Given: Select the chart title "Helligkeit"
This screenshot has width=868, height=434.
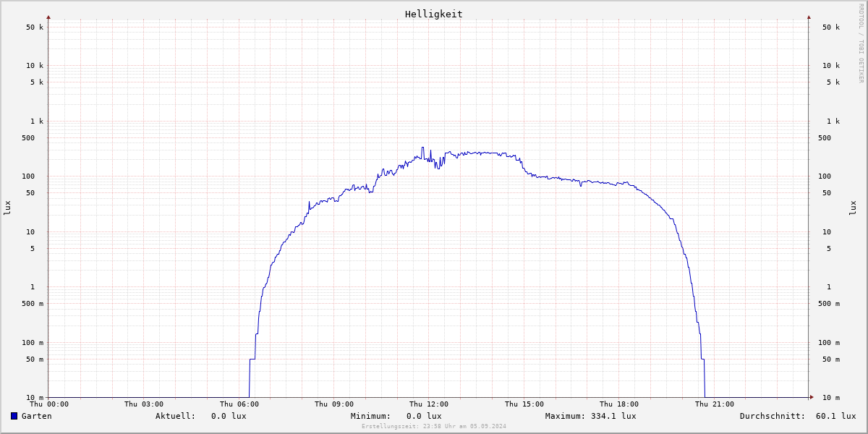Looking at the screenshot, I should tap(434, 14).
